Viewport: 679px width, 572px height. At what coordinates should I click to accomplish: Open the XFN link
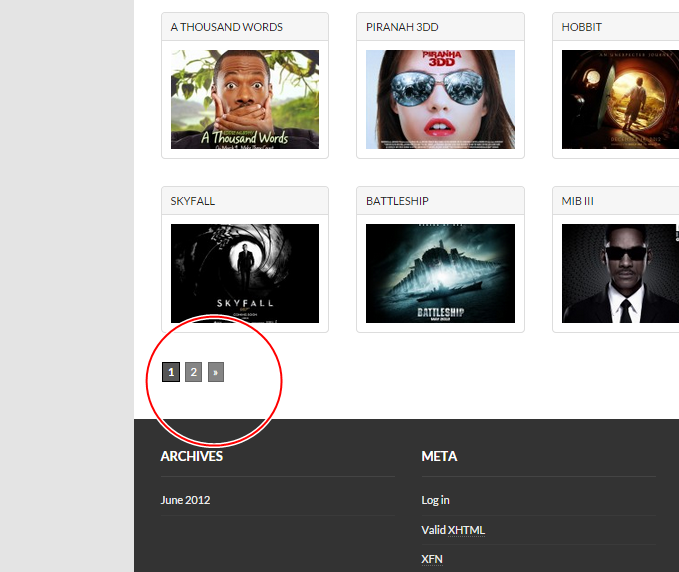pos(432,559)
